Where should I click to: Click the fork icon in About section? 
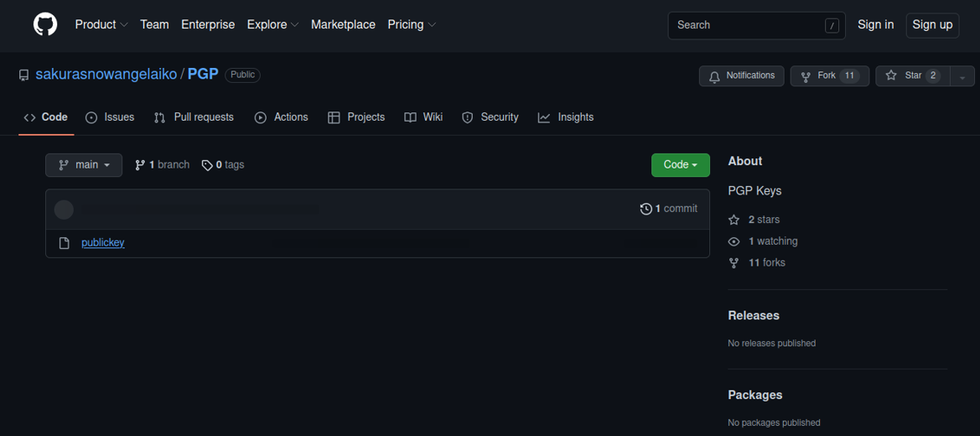click(734, 262)
